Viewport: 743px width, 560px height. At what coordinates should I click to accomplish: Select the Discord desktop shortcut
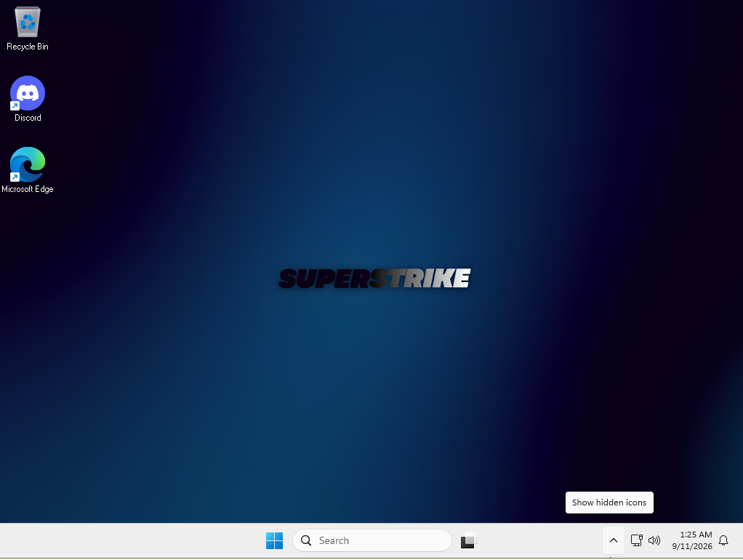point(28,99)
